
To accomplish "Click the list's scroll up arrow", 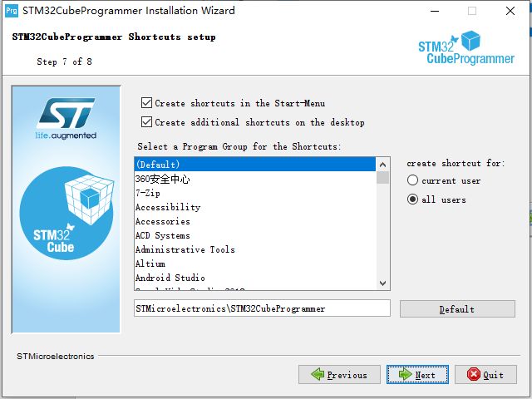I will (x=382, y=165).
